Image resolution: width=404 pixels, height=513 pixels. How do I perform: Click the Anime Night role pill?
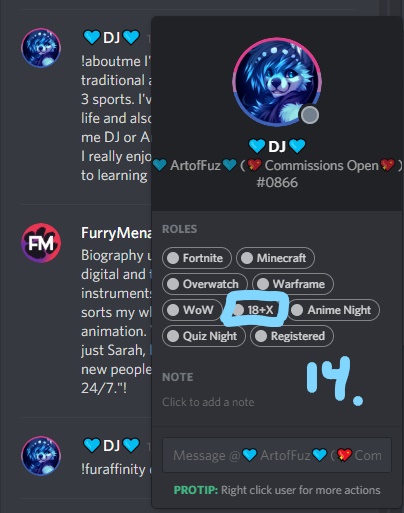tap(333, 310)
